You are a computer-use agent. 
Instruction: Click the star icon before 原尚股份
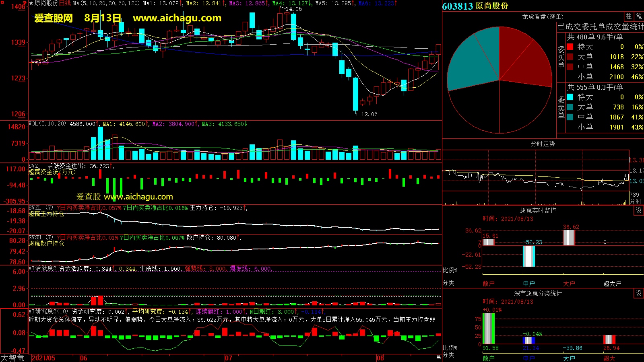[x=31, y=3]
